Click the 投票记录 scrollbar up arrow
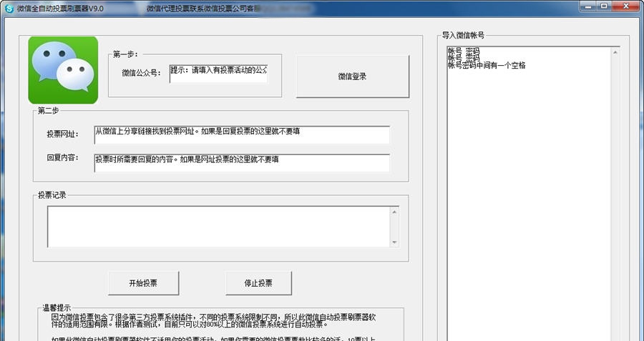Image resolution: width=644 pixels, height=341 pixels. coord(394,212)
